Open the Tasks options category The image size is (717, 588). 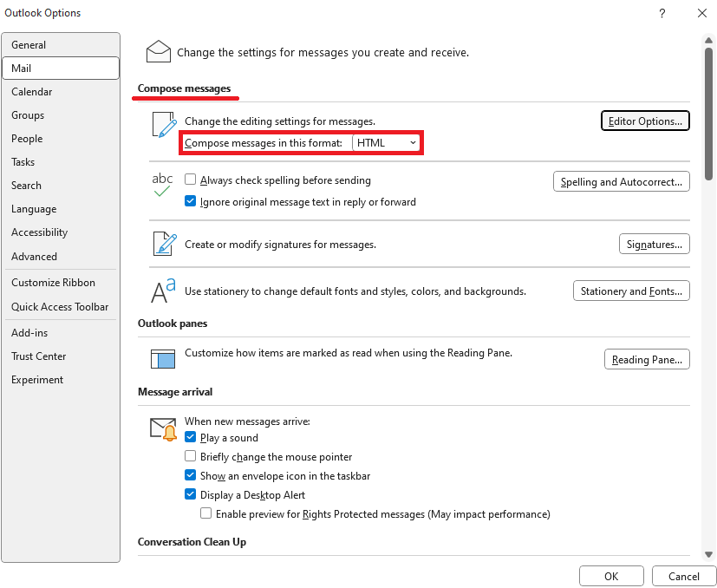[x=61, y=162]
